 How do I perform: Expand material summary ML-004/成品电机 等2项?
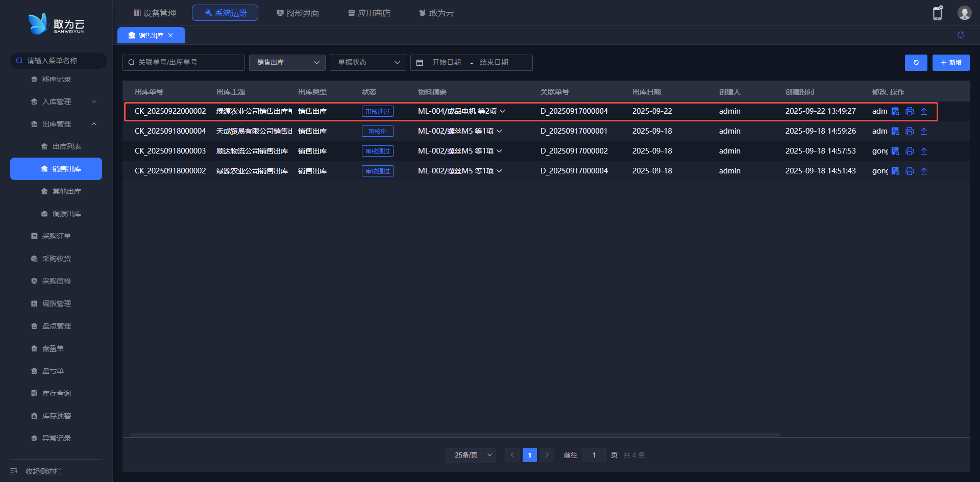click(502, 111)
